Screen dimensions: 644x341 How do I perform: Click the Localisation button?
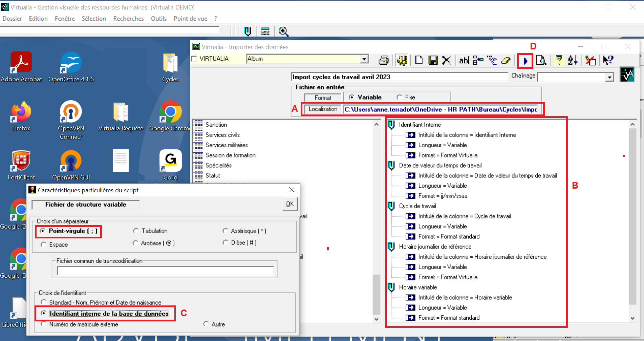click(323, 109)
